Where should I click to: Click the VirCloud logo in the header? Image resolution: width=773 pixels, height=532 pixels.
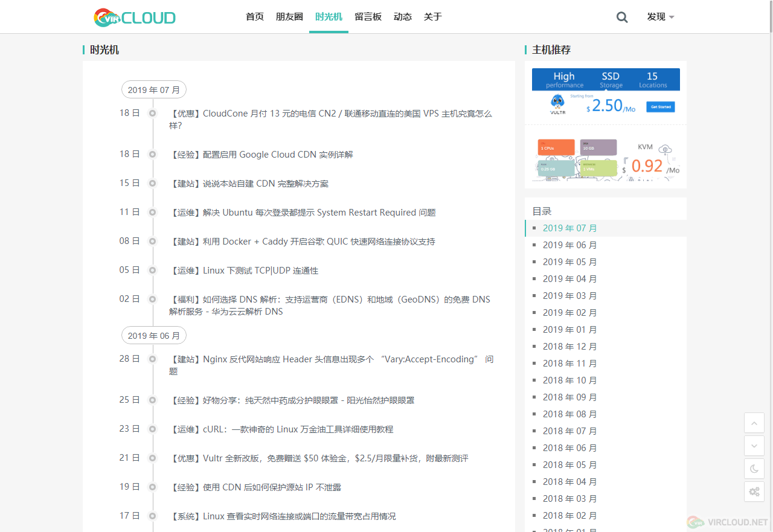(x=135, y=18)
